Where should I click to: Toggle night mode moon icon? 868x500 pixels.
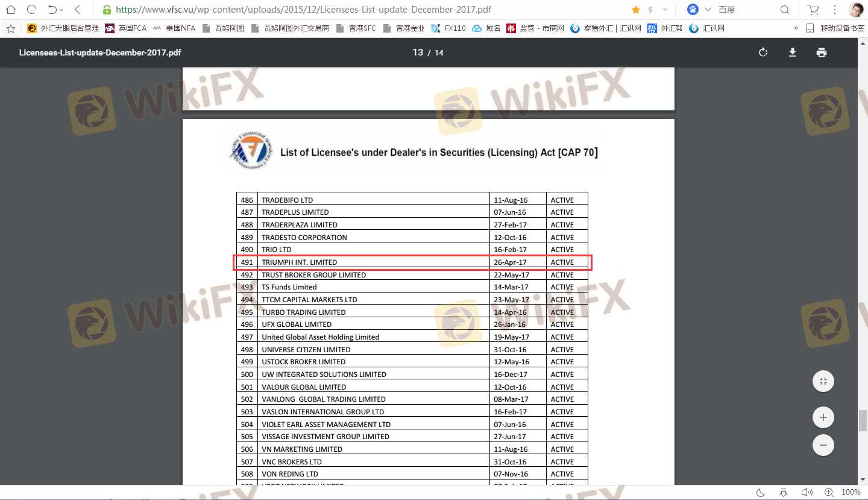[x=761, y=492]
